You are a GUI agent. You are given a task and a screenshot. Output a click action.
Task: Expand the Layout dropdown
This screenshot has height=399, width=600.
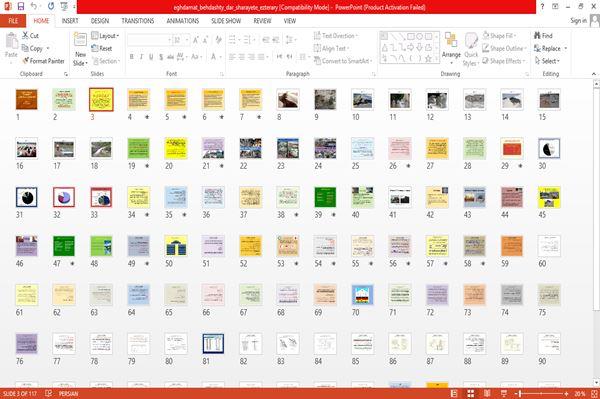click(105, 36)
